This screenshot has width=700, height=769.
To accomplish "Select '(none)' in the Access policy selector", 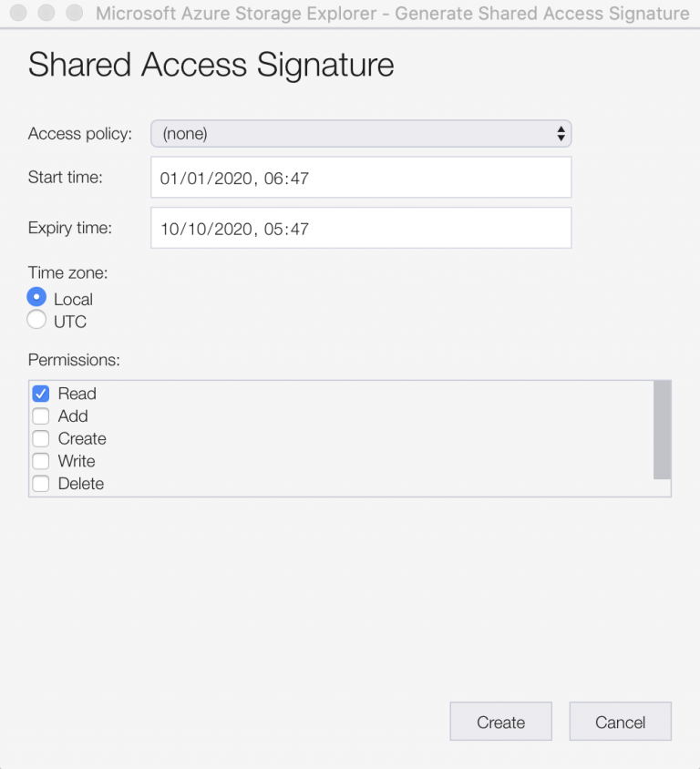I will point(360,133).
